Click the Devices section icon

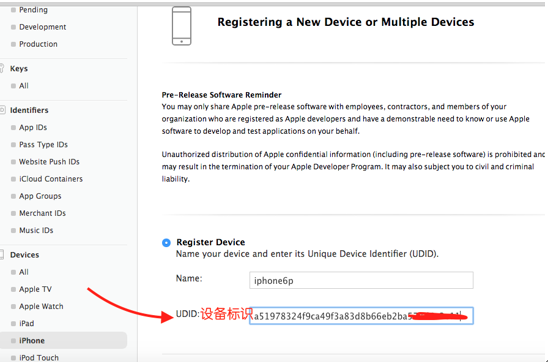(2, 254)
